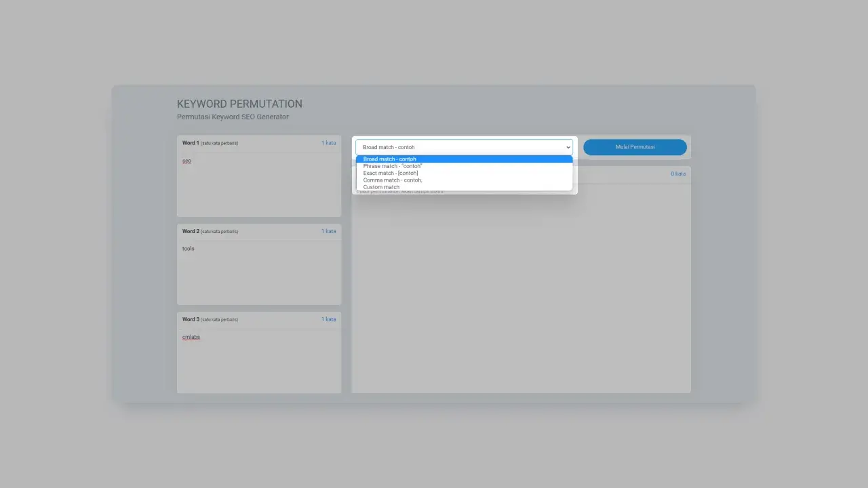
Task: Click the Word 1 header label
Action: (x=191, y=143)
